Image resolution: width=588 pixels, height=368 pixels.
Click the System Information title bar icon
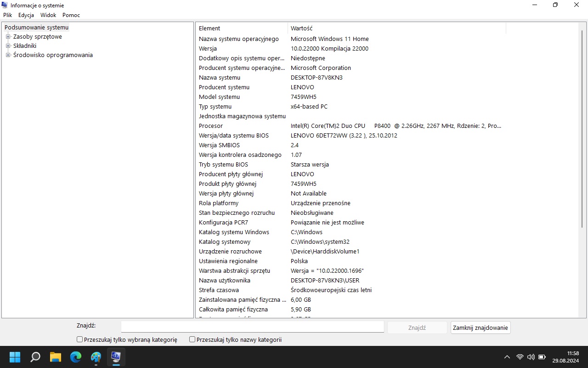click(x=5, y=5)
